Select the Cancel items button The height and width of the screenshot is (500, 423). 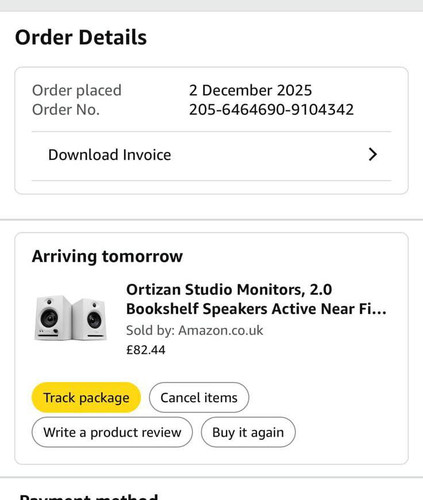pyautogui.click(x=199, y=397)
